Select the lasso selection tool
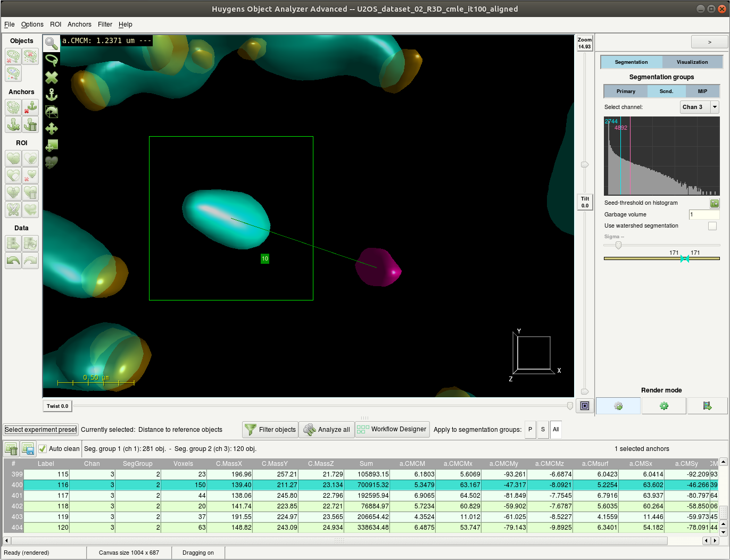This screenshot has width=730, height=560. tap(52, 60)
